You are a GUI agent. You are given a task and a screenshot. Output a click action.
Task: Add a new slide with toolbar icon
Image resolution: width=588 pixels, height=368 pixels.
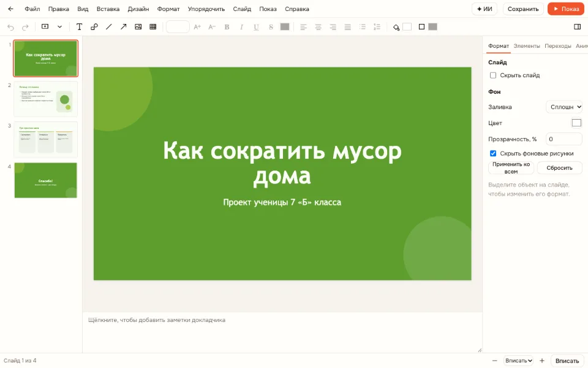tap(45, 26)
